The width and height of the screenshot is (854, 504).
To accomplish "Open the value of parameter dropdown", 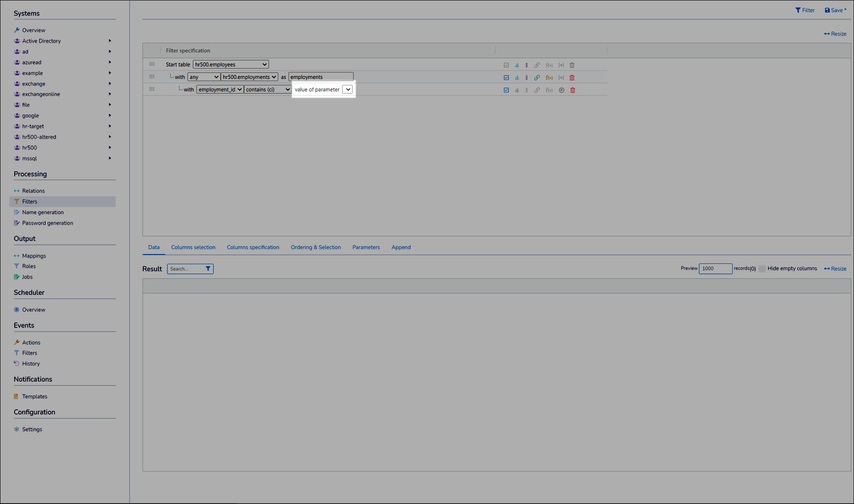I will pyautogui.click(x=348, y=89).
